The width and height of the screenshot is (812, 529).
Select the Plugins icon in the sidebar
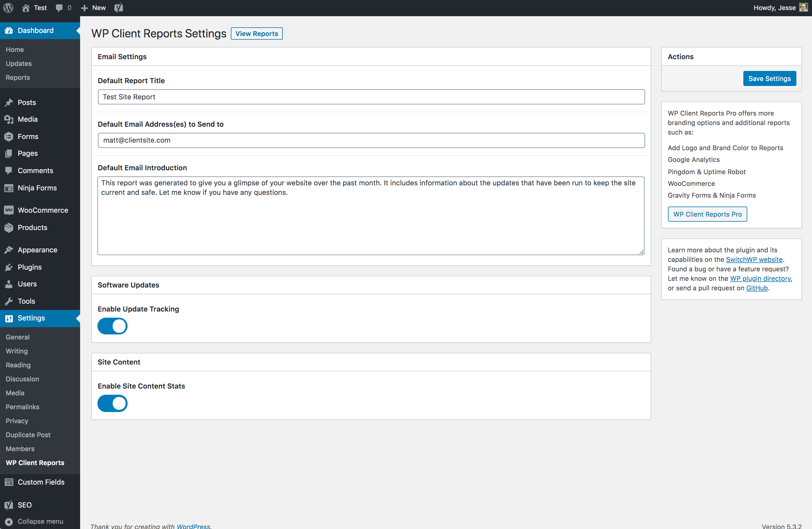click(x=9, y=267)
